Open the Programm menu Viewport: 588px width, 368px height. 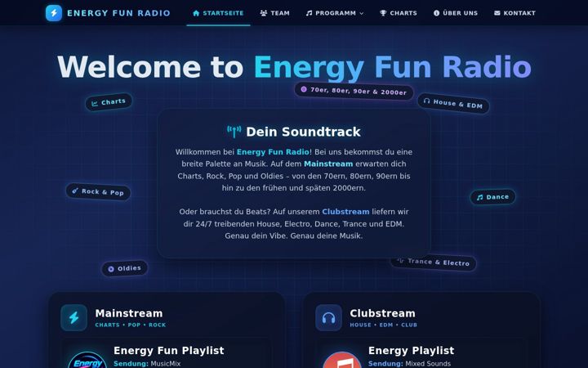coord(335,13)
